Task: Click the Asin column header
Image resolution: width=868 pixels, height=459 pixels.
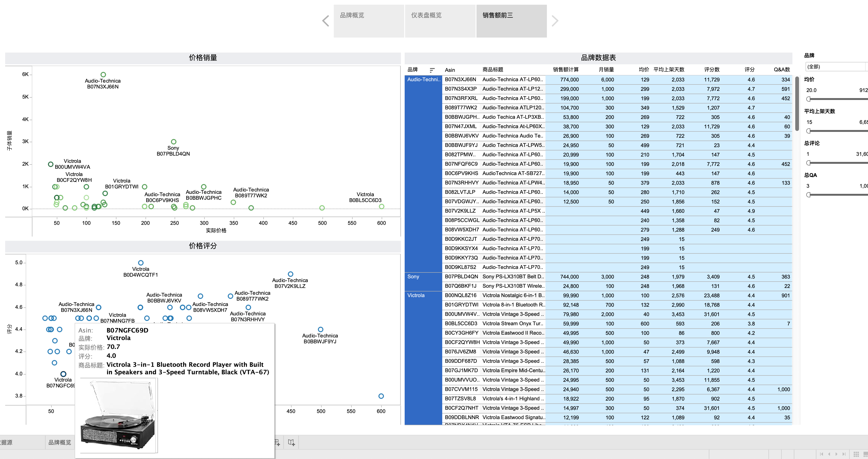Action: click(450, 70)
